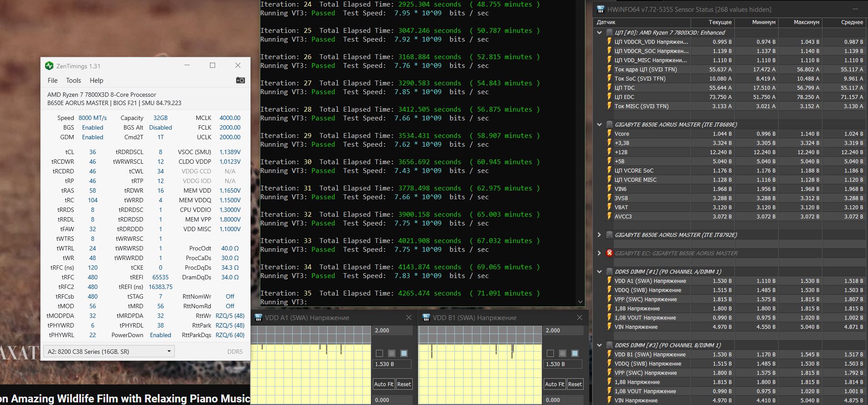This screenshot has width=868, height=405.
Task: Click the lightning icon on the +12B row
Action: pos(609,152)
